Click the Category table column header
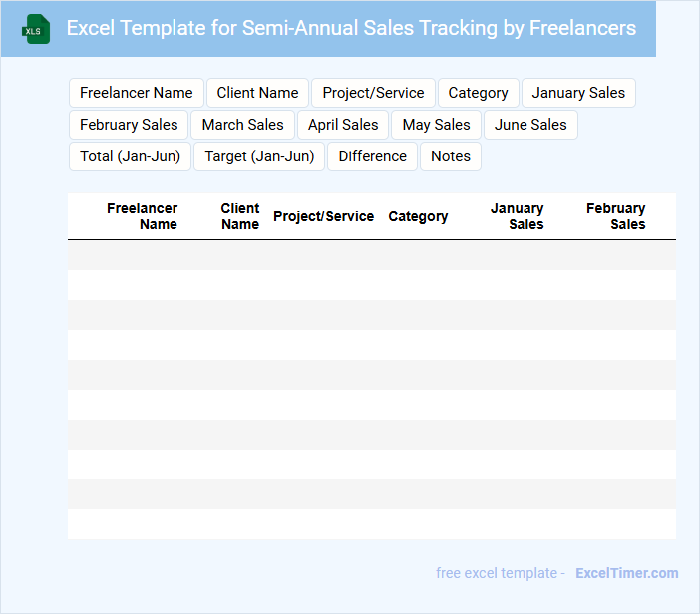 pos(418,216)
